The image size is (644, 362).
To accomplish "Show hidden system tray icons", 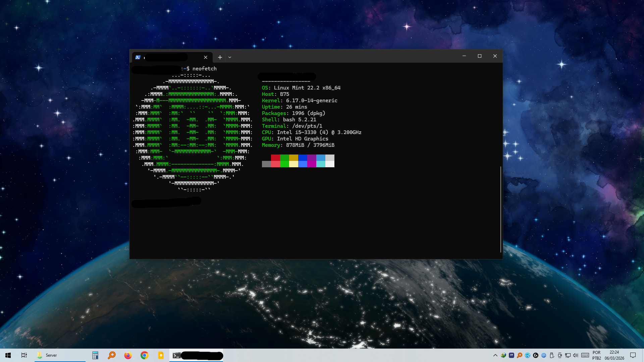I will tap(495, 355).
